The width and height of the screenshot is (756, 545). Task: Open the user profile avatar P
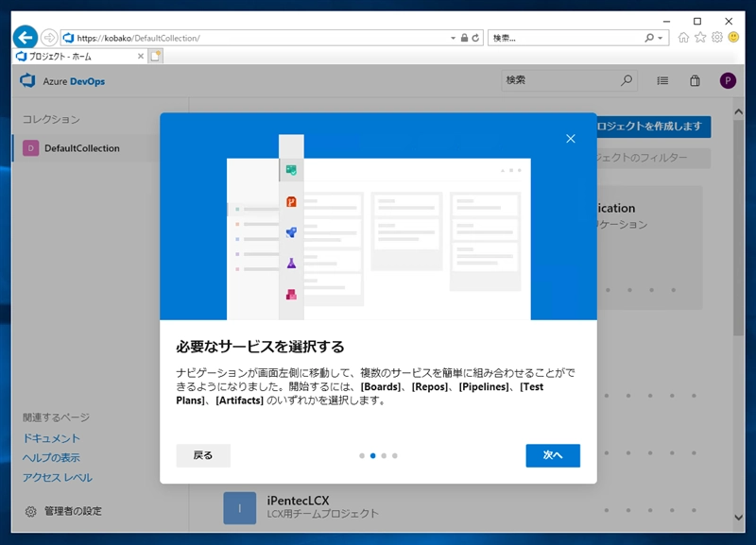pos(728,80)
